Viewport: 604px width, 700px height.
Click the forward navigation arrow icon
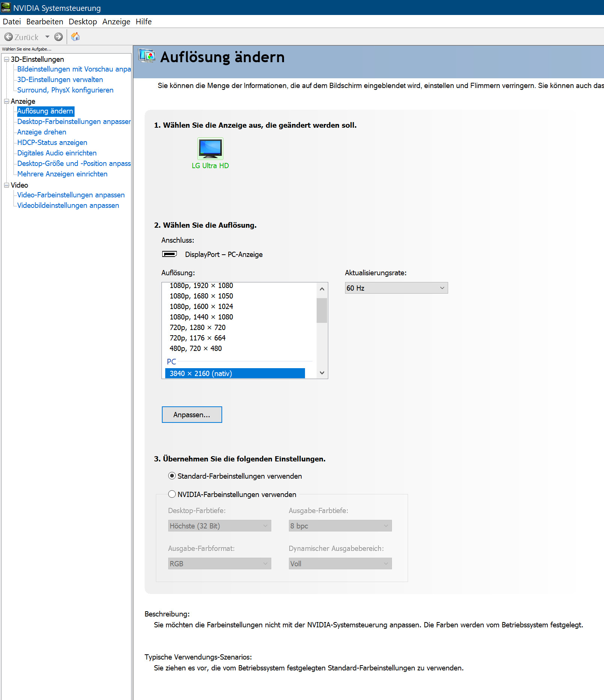tap(58, 37)
